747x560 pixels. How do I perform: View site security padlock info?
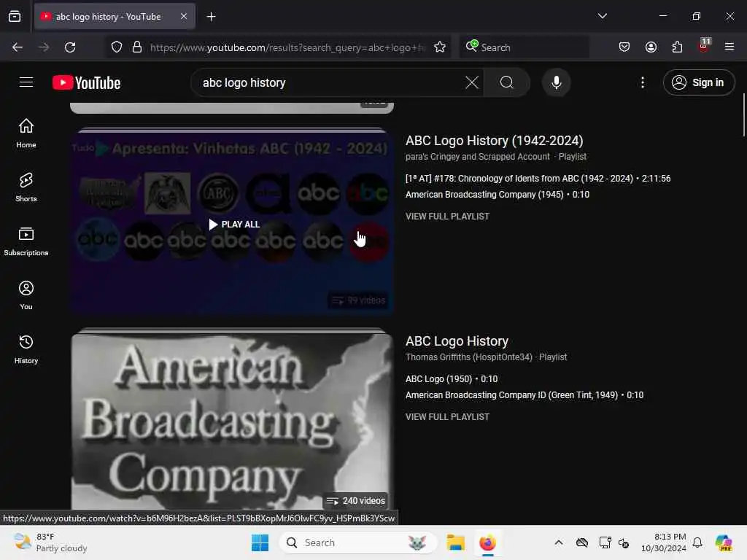(137, 47)
